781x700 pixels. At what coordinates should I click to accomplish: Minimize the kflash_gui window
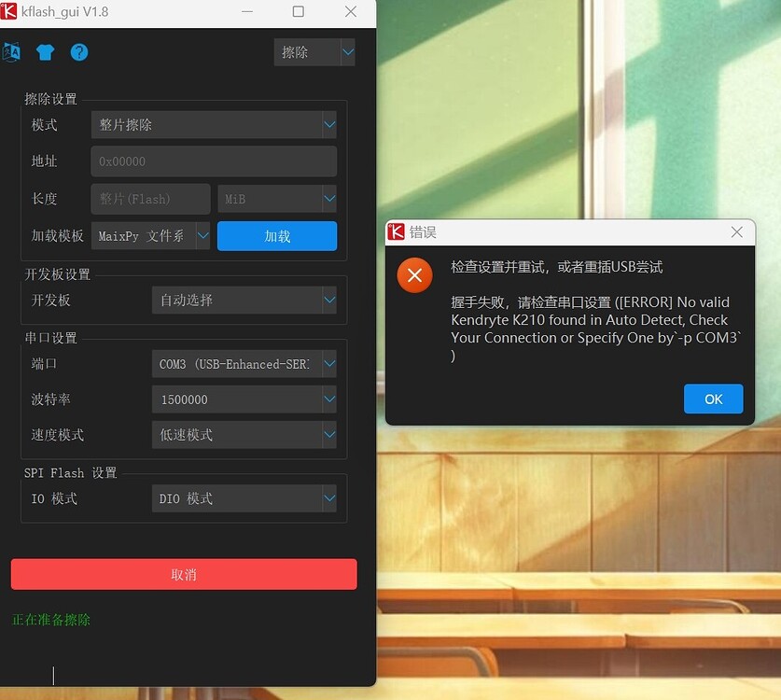point(247,11)
